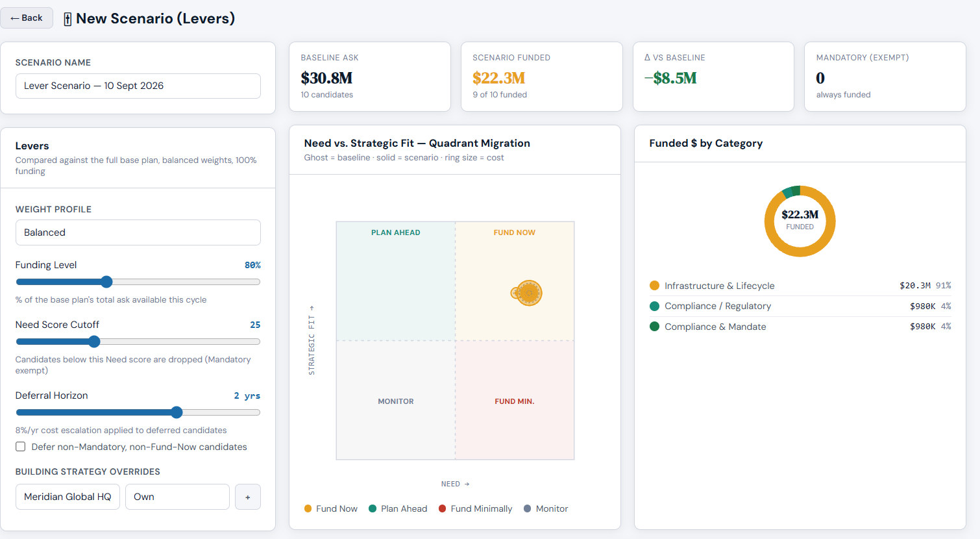This screenshot has height=539, width=980.
Task: Click the $20.3M 91% amount
Action: (x=925, y=286)
